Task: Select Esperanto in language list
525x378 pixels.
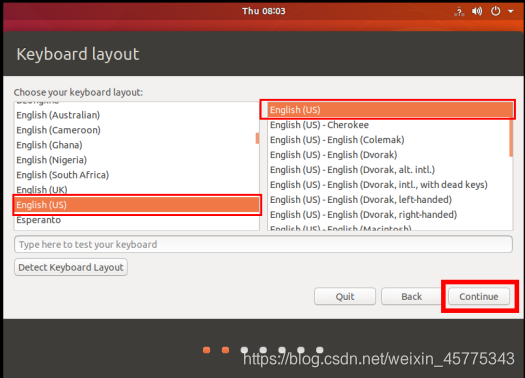Action: coord(136,220)
